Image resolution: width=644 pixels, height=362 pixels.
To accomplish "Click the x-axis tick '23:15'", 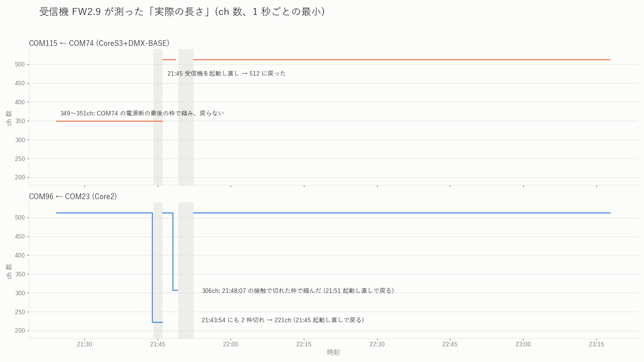I will (597, 344).
